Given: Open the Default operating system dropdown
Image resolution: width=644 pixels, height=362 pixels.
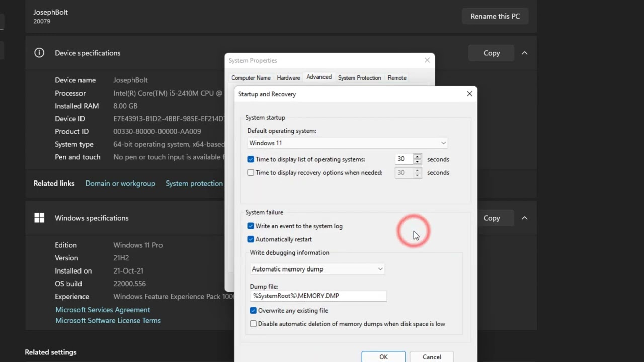Looking at the screenshot, I should tap(347, 143).
